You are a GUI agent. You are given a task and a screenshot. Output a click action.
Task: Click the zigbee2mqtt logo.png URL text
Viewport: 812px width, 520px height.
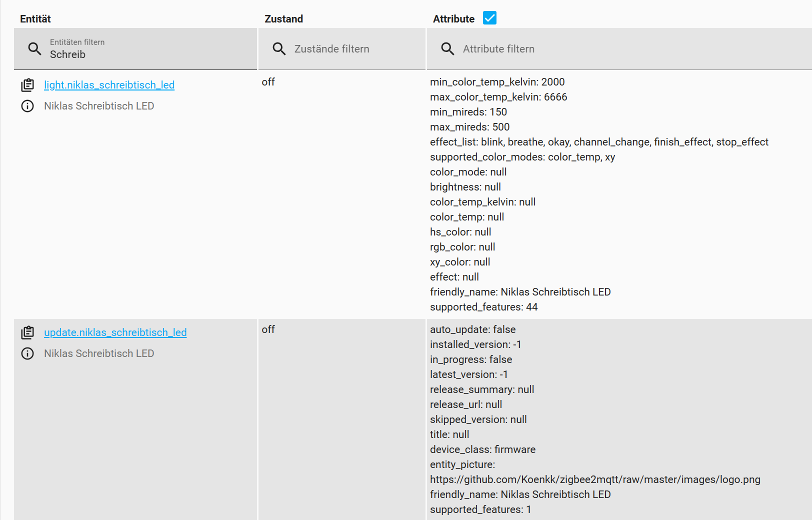595,479
